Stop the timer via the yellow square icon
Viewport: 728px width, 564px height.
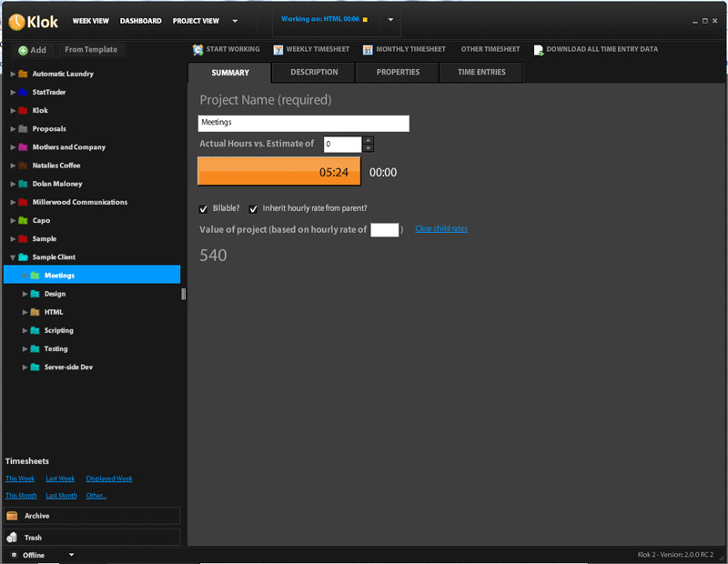click(x=365, y=19)
